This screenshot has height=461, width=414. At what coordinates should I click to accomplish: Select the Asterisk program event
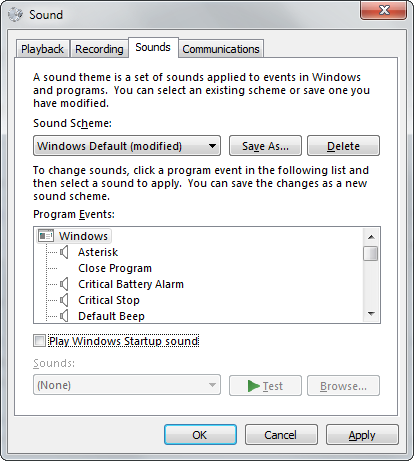[x=98, y=252]
